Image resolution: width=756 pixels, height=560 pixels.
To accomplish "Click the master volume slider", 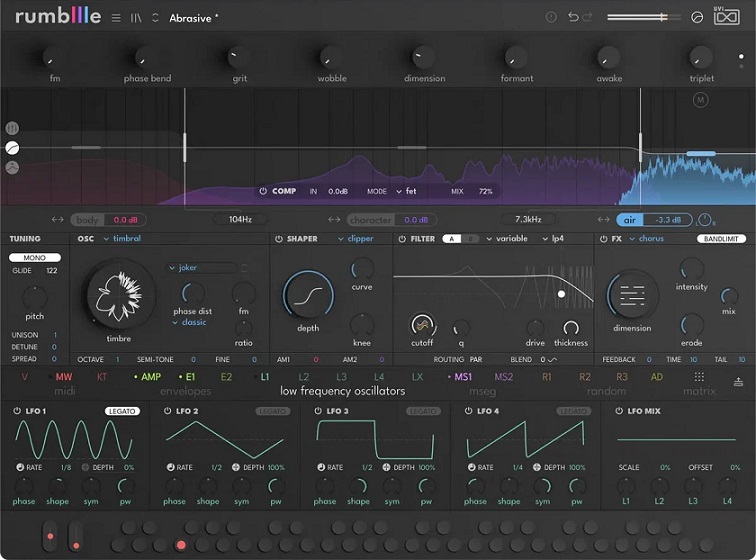I will (644, 17).
